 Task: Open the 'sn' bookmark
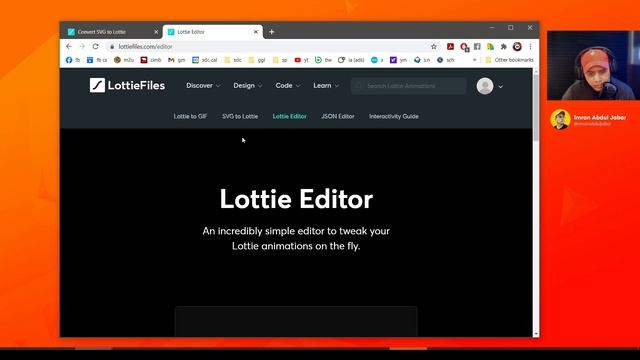pyautogui.click(x=422, y=60)
